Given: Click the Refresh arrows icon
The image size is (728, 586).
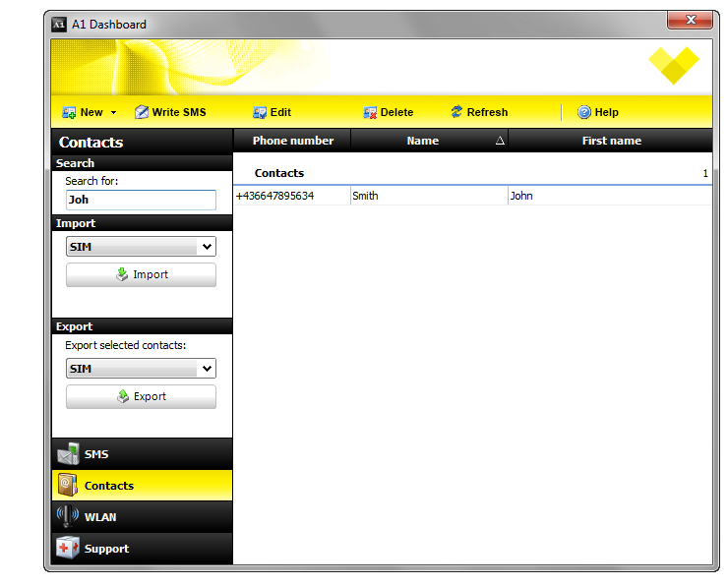Looking at the screenshot, I should coord(456,112).
